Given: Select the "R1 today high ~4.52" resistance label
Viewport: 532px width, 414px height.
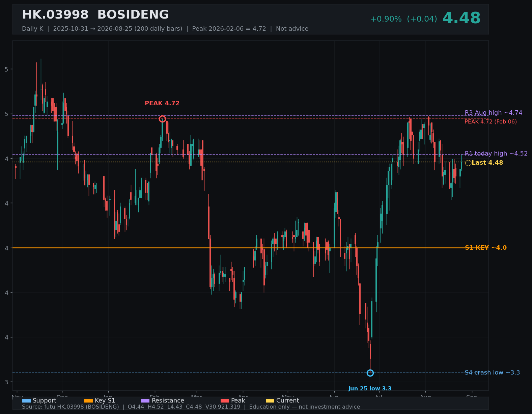Looking at the screenshot, I should pos(496,154).
